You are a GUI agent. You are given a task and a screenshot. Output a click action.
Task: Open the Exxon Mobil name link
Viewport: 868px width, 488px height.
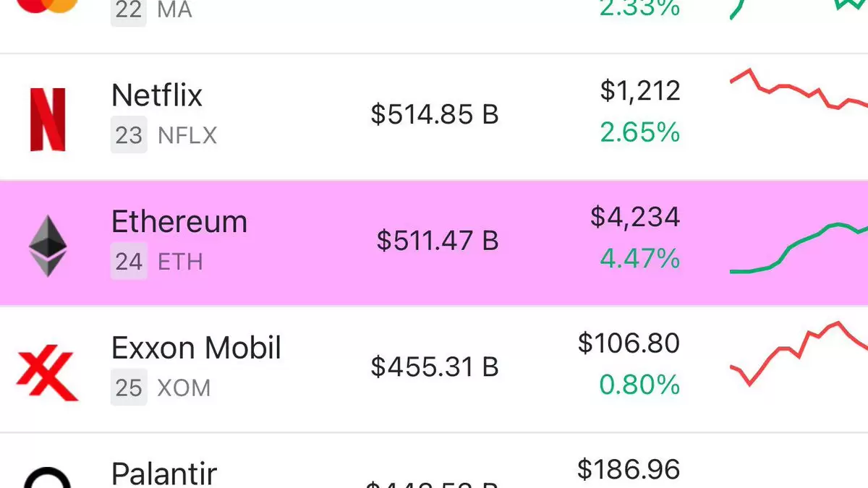coord(196,348)
